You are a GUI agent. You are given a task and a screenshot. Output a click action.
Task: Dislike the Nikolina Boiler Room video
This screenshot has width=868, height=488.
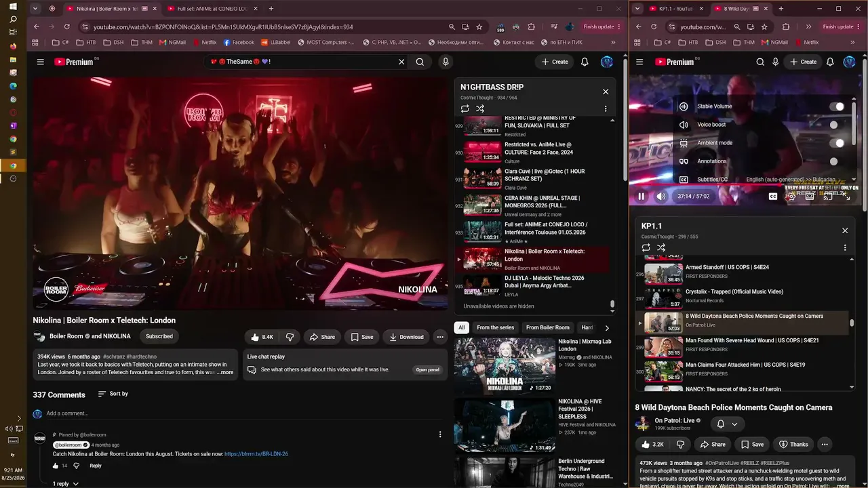pos(290,337)
